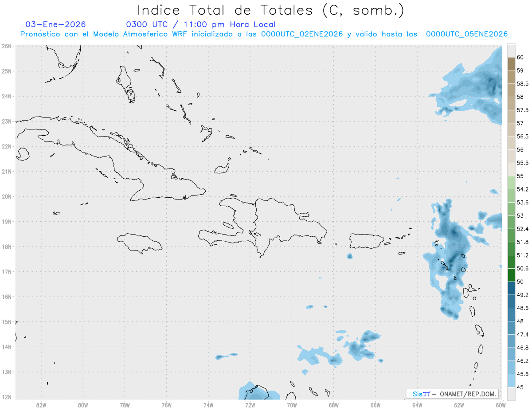Click the latitude label '24N'
The height and width of the screenshot is (411, 532).
pyautogui.click(x=7, y=96)
